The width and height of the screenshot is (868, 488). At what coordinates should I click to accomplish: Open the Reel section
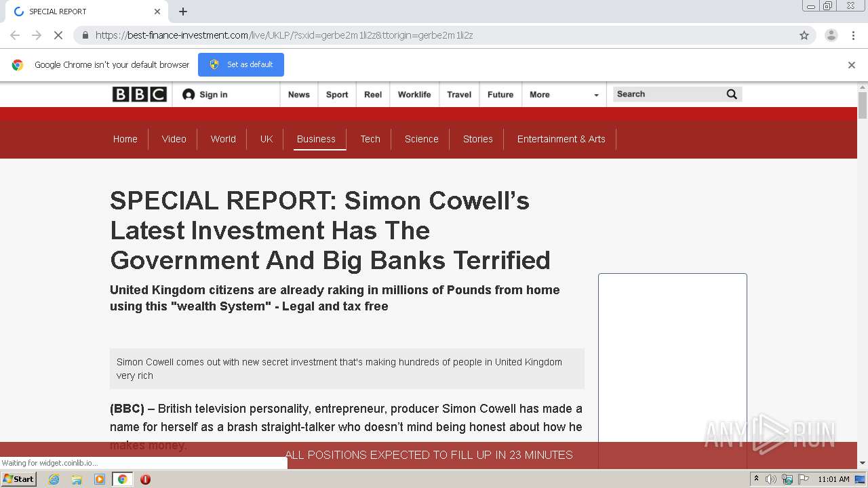click(373, 94)
